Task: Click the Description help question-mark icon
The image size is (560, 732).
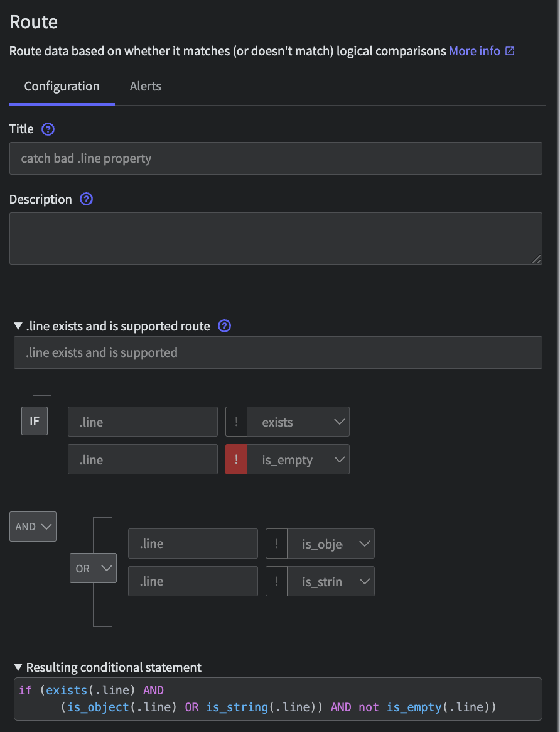Action: pos(86,199)
